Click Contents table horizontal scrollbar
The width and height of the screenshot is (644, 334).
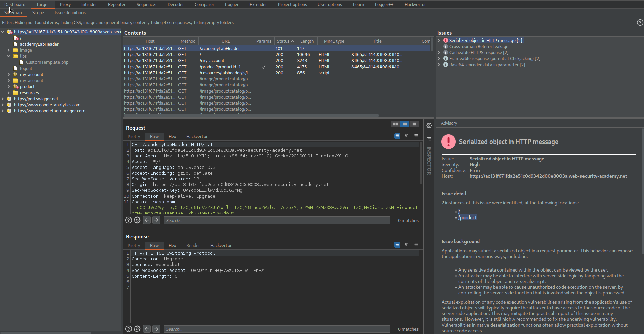(x=251, y=115)
